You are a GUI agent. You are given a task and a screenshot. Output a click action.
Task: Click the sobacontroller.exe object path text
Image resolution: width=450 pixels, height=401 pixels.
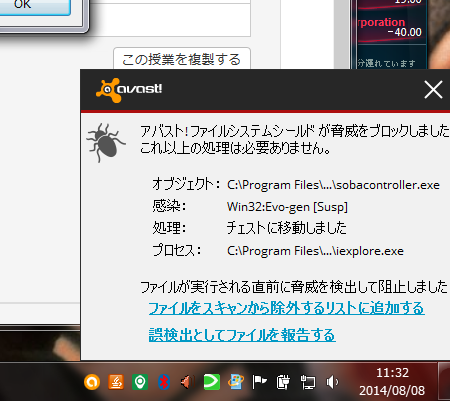333,185
